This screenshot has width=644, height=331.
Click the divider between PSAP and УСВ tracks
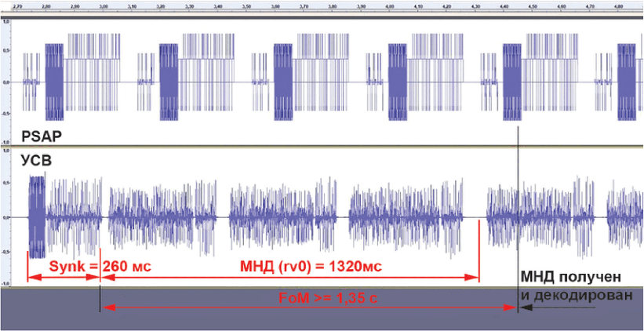tap(322, 147)
